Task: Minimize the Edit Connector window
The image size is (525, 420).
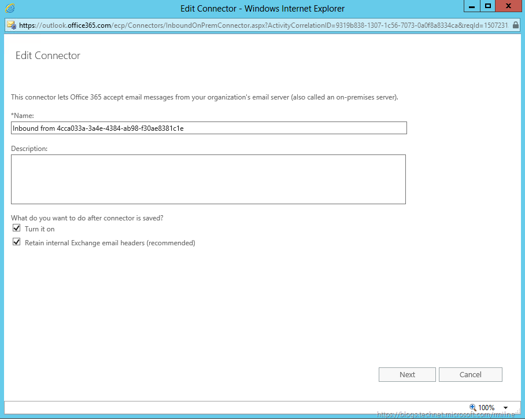Action: coord(472,6)
